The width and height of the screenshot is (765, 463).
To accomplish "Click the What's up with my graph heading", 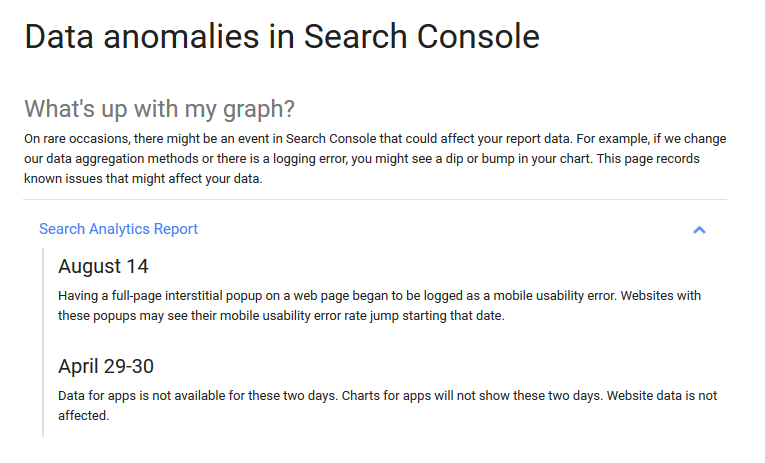I will (159, 108).
